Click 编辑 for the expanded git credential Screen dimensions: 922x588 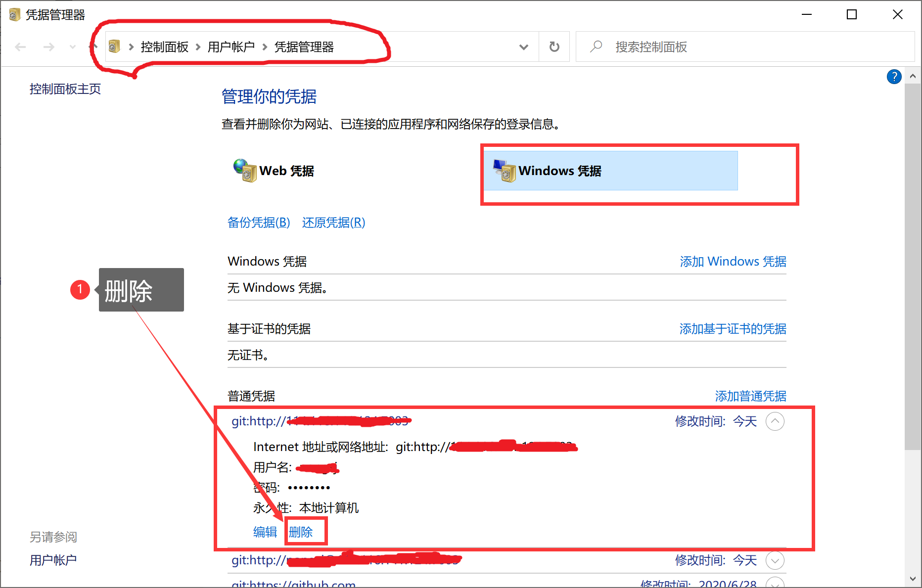click(x=265, y=532)
